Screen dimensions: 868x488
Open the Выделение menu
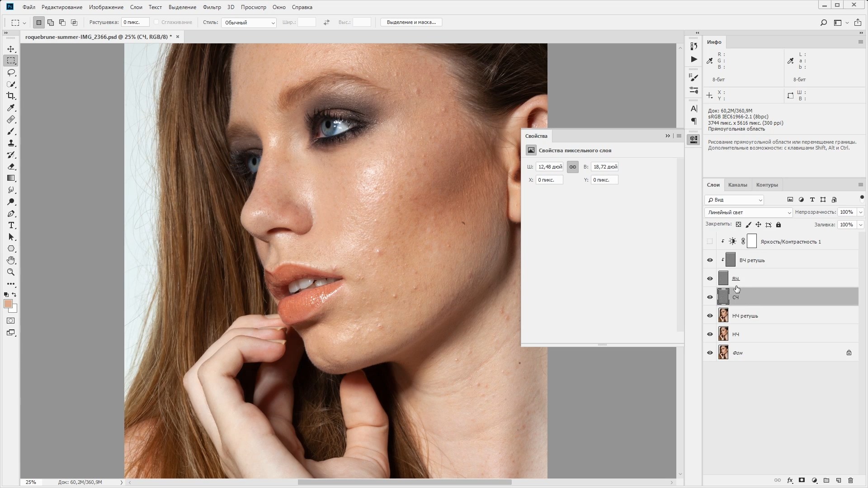click(x=182, y=7)
